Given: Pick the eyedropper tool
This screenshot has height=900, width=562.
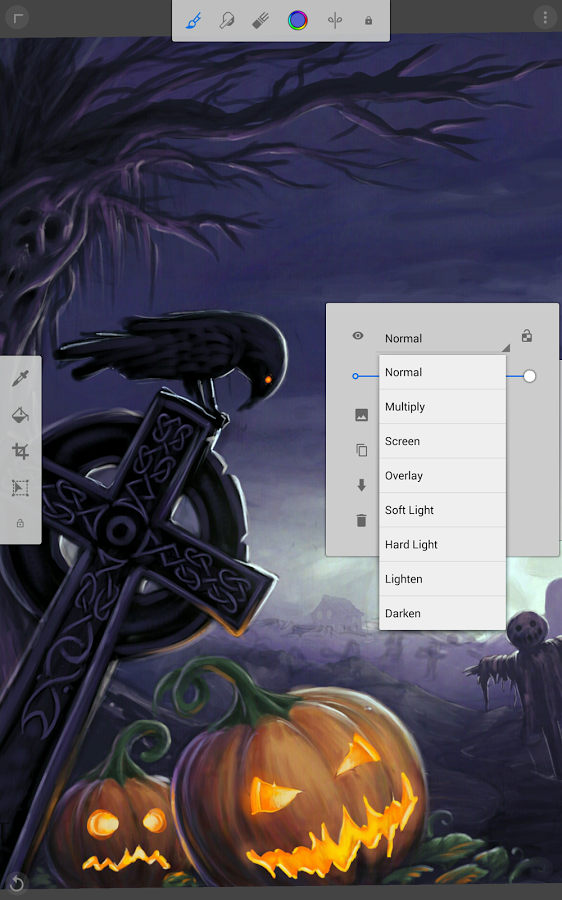Looking at the screenshot, I should click(x=20, y=379).
